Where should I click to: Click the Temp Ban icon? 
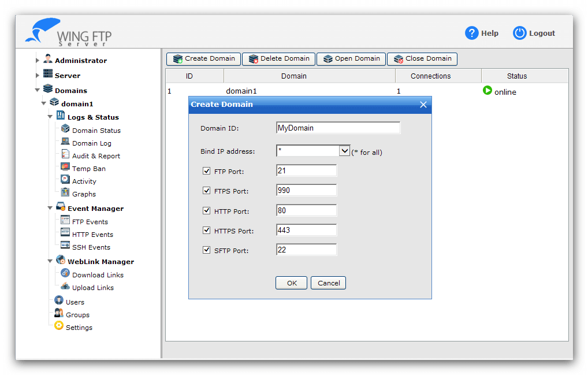click(x=65, y=168)
